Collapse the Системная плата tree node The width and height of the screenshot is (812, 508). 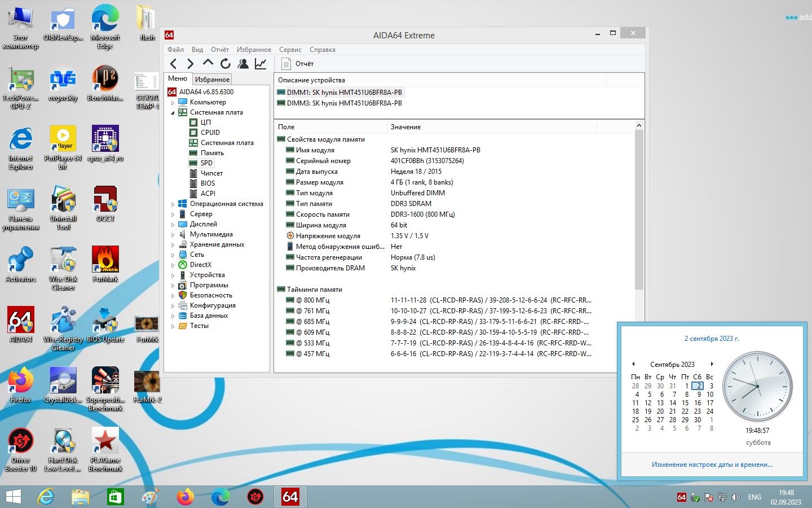(x=173, y=112)
